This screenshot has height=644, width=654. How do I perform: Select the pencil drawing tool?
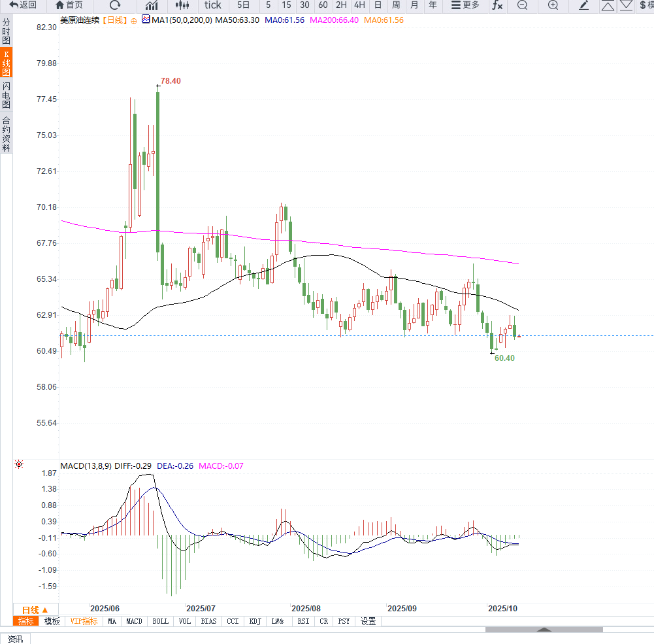click(x=584, y=5)
